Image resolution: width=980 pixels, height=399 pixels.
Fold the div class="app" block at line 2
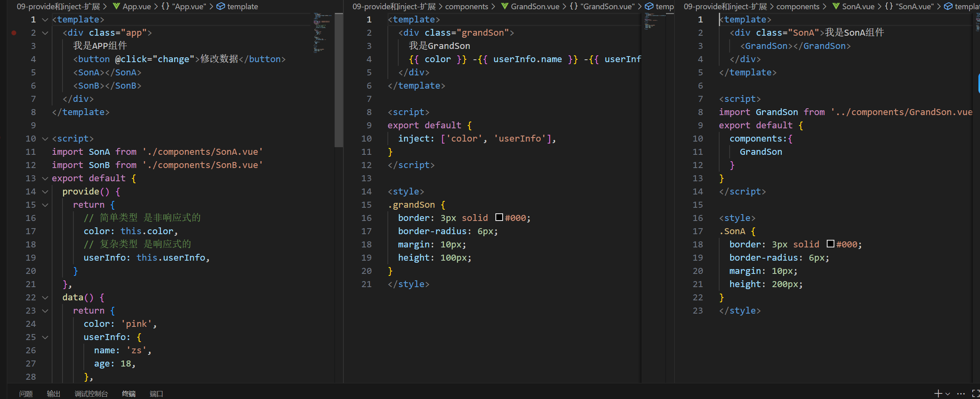(45, 33)
